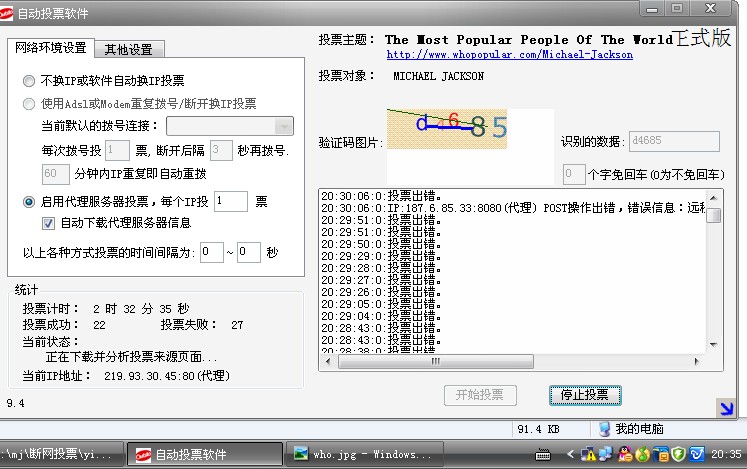Click log entry 20:29:05:0:投票出错
The width and height of the screenshot is (747, 469).
click(381, 304)
